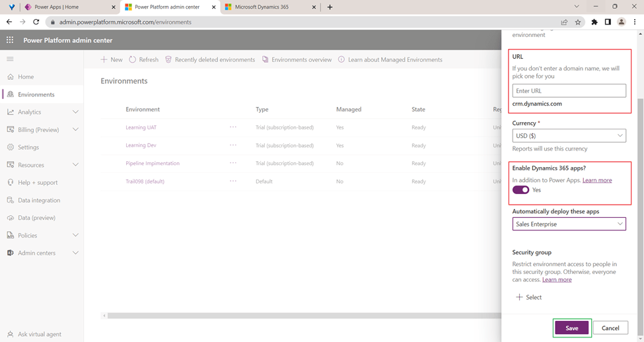Switch to the Microsoft Dynamics 365 tab

(x=266, y=7)
